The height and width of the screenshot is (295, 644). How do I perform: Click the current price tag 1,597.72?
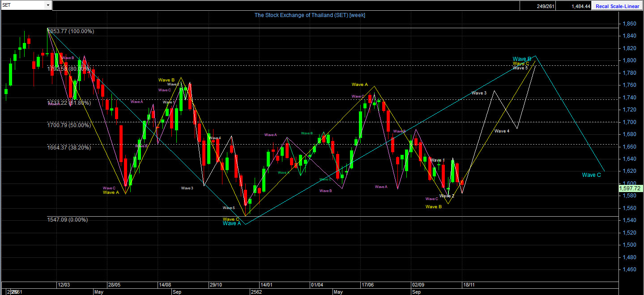click(x=631, y=189)
